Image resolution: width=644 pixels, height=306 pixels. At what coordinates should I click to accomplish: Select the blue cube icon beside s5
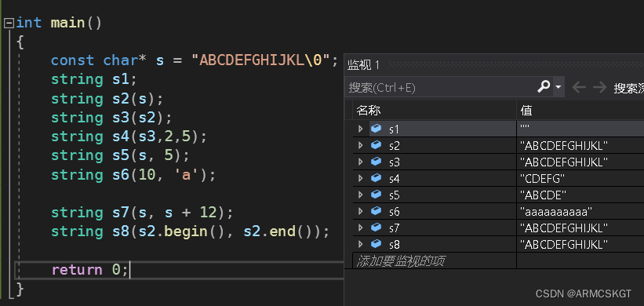click(376, 195)
